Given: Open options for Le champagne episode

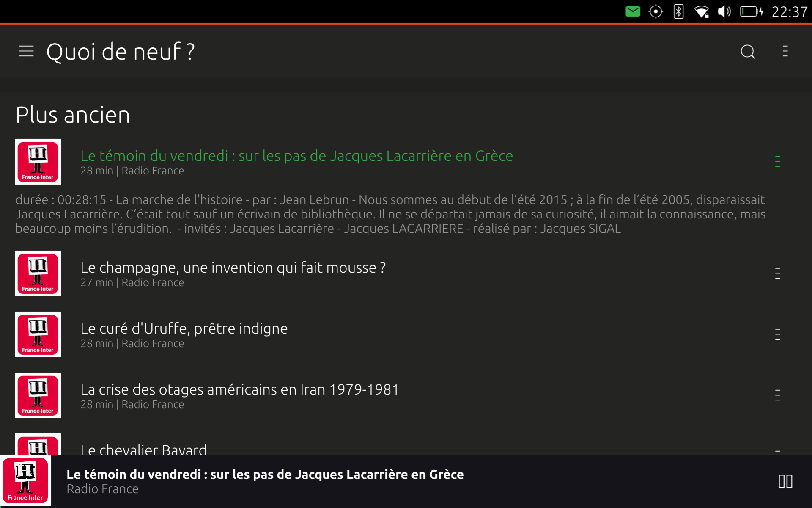Looking at the screenshot, I should pos(777,273).
